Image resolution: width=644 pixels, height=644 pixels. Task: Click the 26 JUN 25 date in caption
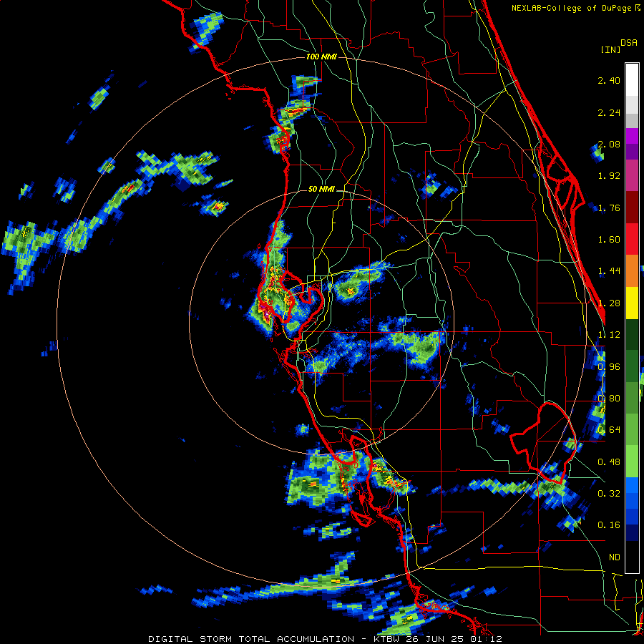[x=435, y=639]
